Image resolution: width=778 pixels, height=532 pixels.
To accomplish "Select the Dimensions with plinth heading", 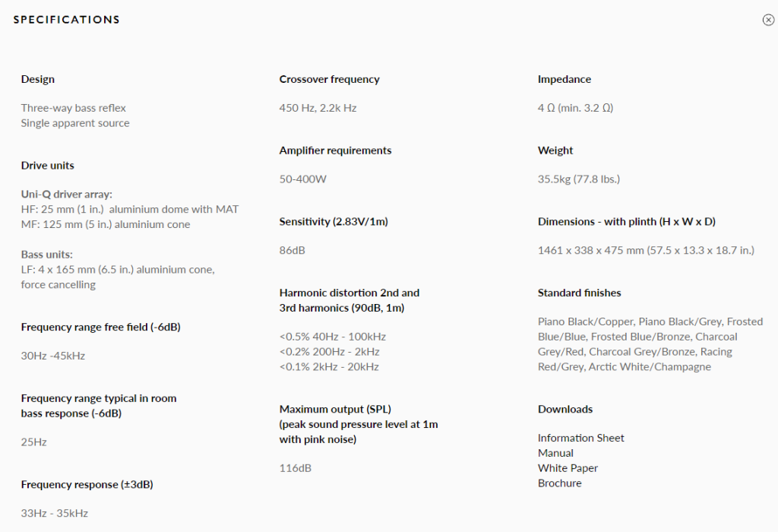I will coord(626,221).
